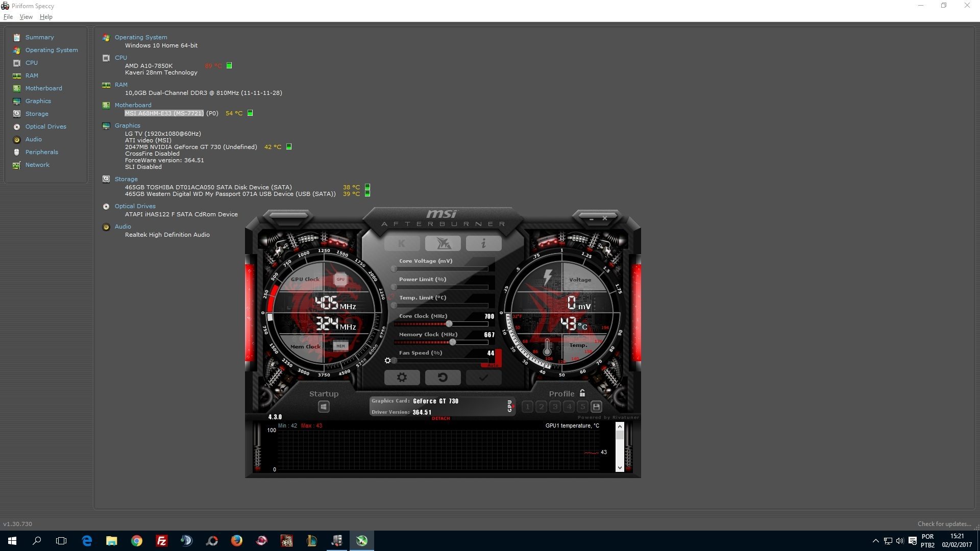Screen dimensions: 980x551
Task: Select Summary in Speccy sidebar
Action: point(39,37)
